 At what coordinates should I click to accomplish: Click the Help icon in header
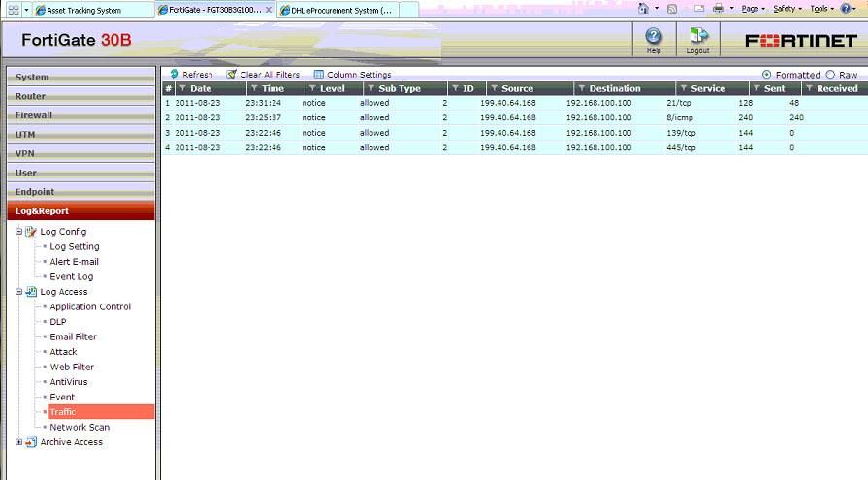pos(654,37)
